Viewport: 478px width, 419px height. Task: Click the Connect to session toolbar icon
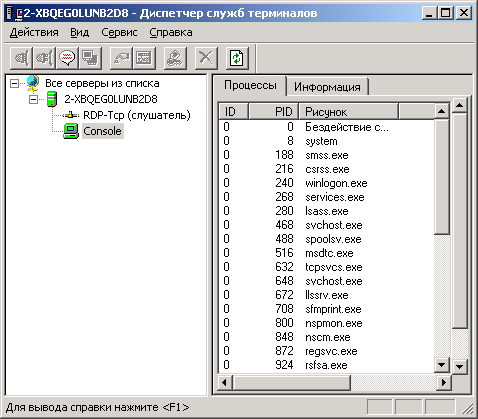pyautogui.click(x=21, y=58)
